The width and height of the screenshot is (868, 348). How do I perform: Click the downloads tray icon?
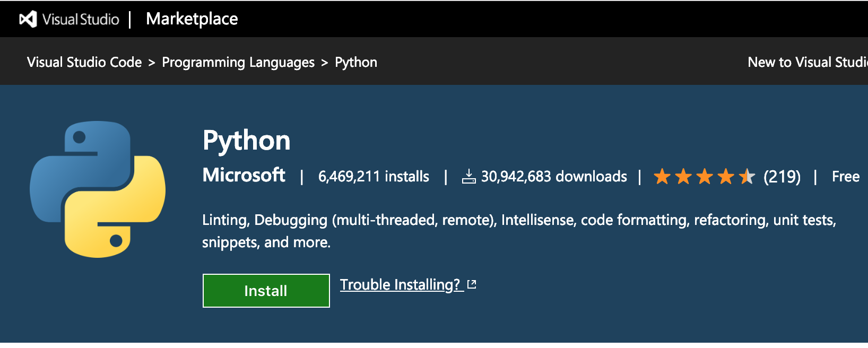[468, 176]
